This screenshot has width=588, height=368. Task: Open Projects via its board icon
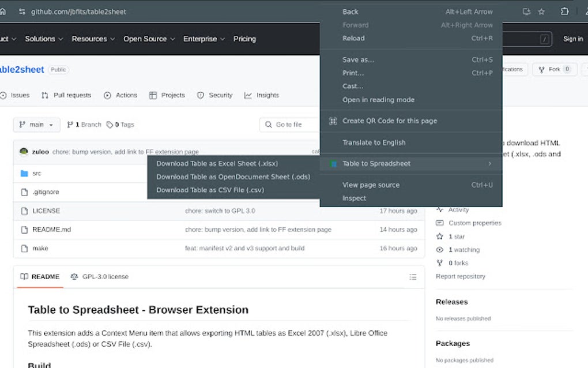pyautogui.click(x=153, y=95)
